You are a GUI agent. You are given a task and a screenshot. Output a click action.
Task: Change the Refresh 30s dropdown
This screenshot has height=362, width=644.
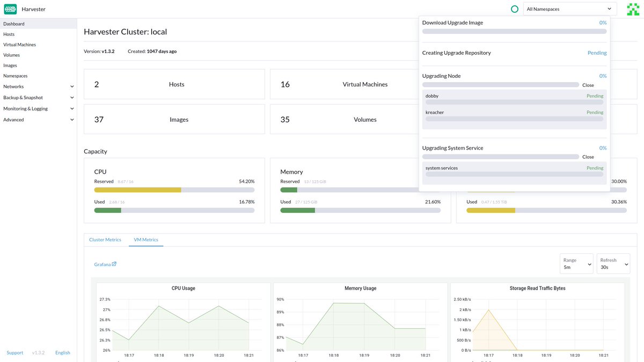(613, 263)
